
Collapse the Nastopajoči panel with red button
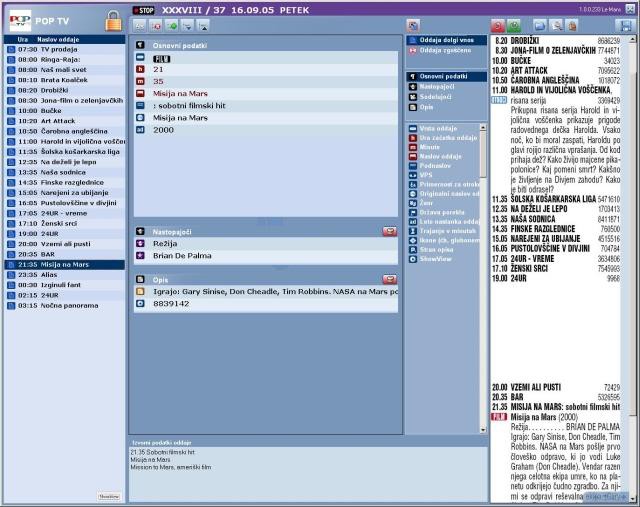pos(389,231)
